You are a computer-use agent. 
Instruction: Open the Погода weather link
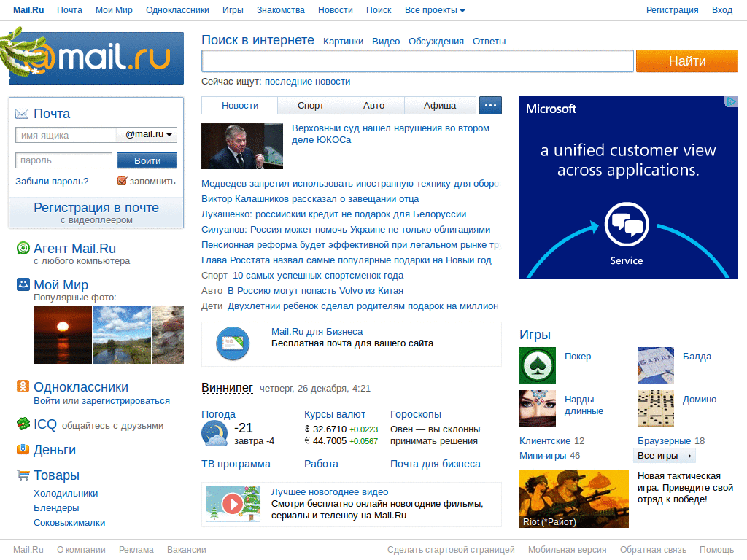(218, 414)
